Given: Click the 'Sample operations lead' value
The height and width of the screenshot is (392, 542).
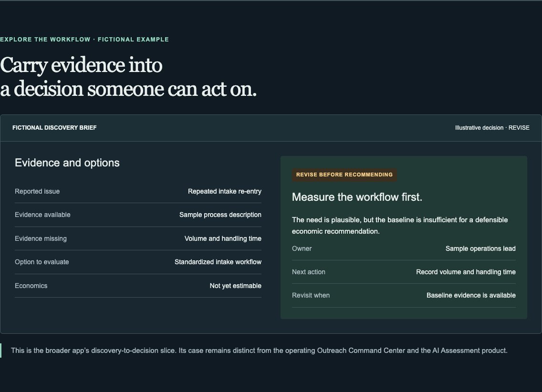Looking at the screenshot, I should pos(480,248).
